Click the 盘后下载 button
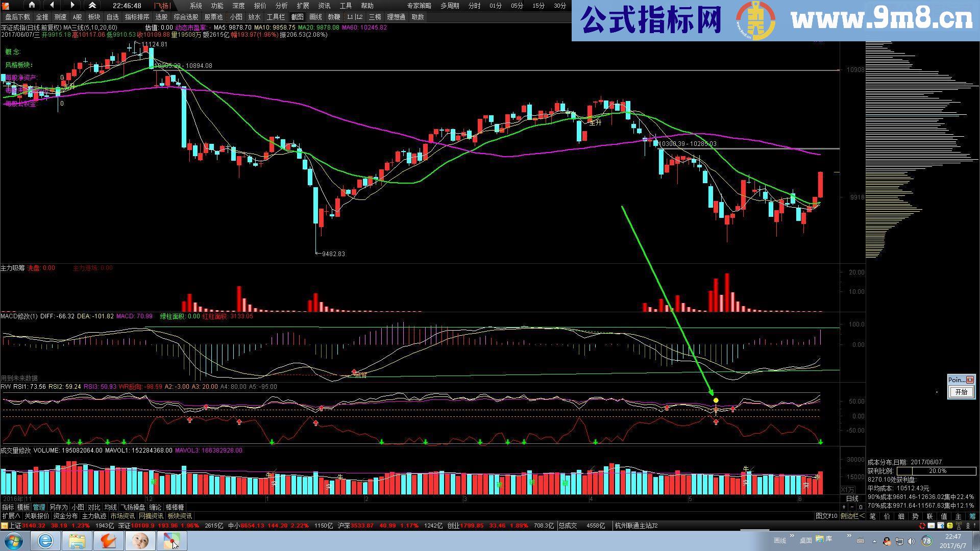This screenshot has width=980, height=551. [17, 17]
